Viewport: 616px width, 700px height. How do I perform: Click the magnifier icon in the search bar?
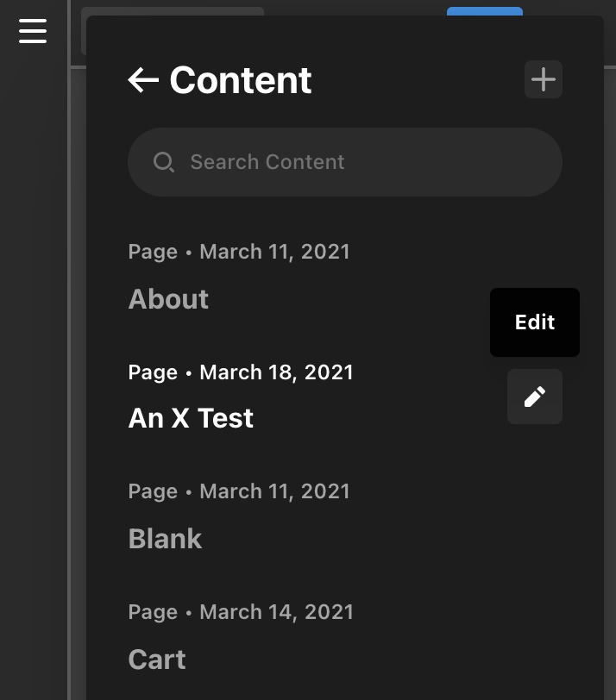164,162
